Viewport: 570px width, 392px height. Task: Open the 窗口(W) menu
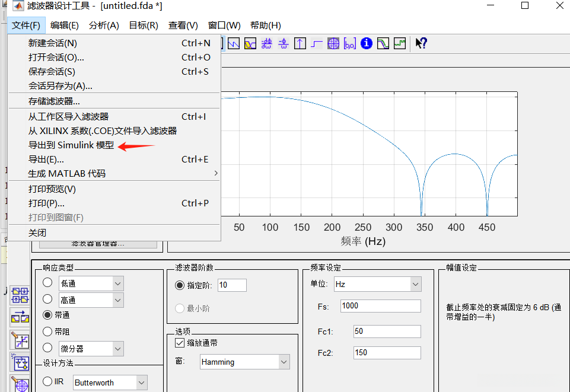[x=224, y=26]
